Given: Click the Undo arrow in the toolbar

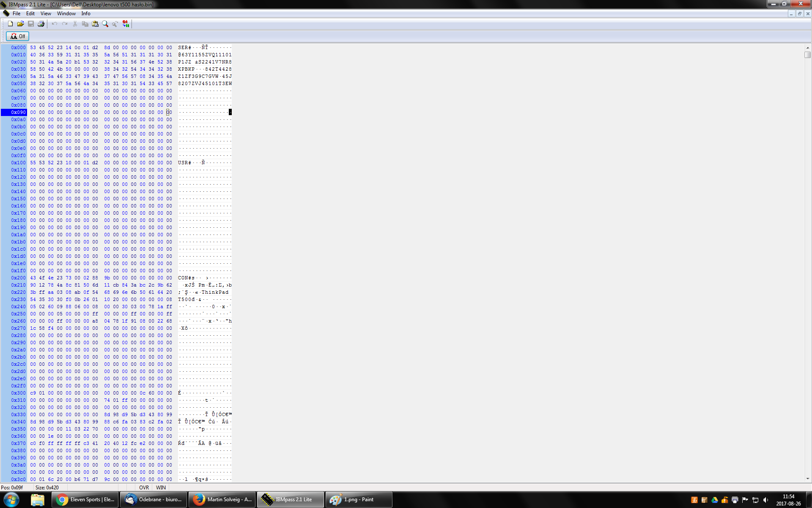Looking at the screenshot, I should tap(54, 24).
